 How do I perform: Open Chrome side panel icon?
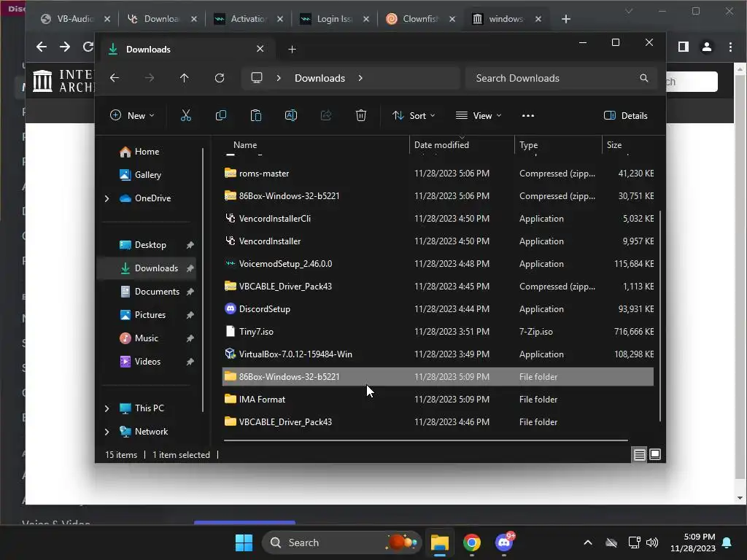click(683, 47)
